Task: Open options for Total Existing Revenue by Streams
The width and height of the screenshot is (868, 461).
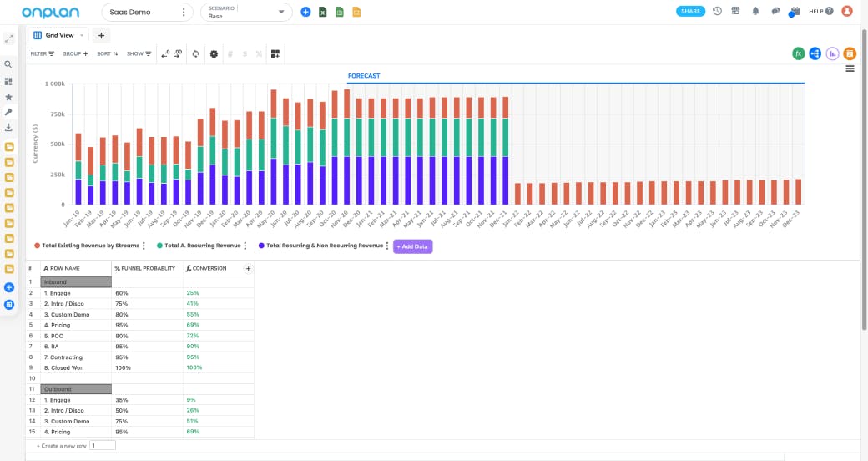Action: click(144, 246)
